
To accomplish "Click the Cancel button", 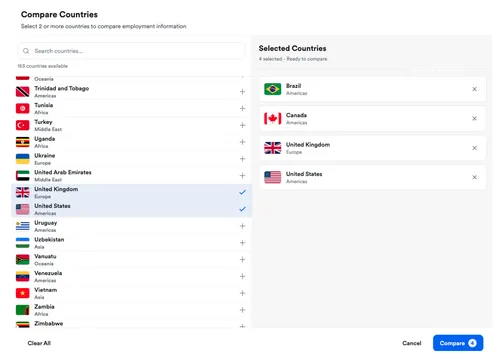I will click(x=412, y=343).
